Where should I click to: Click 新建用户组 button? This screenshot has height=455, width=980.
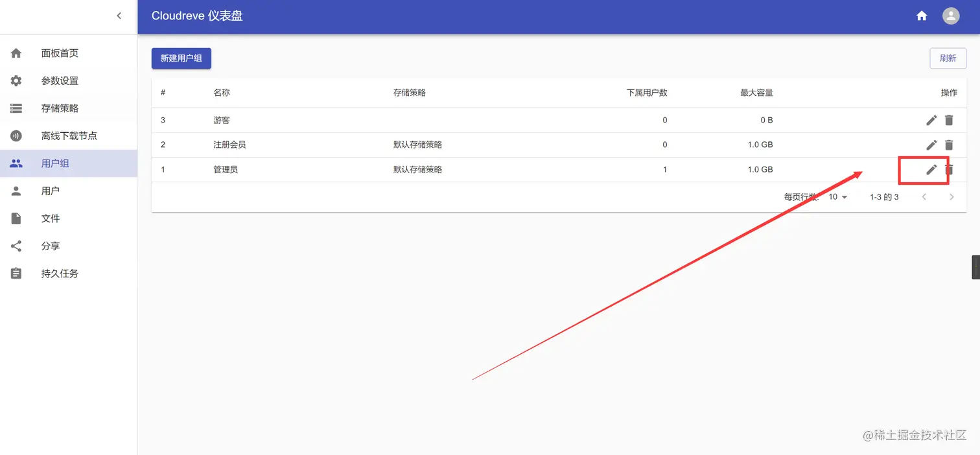[181, 58]
